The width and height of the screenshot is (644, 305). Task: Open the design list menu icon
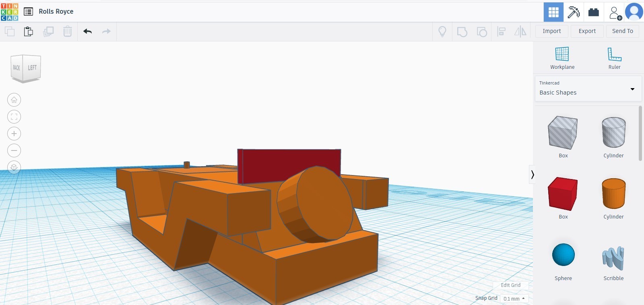(x=28, y=12)
